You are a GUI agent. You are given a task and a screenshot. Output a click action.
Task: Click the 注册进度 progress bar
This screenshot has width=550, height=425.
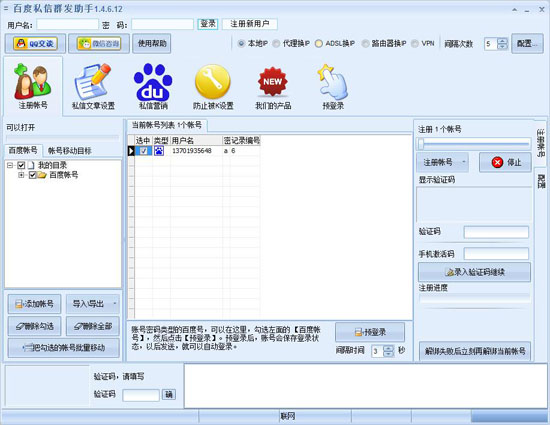click(475, 299)
